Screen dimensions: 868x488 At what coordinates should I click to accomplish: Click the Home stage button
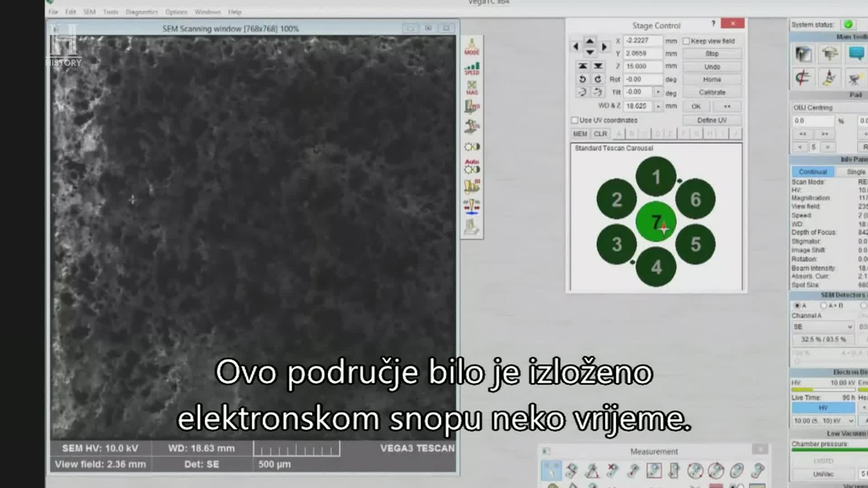[712, 80]
